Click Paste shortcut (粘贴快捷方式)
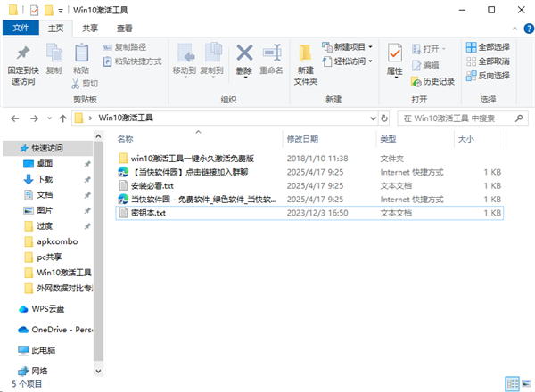535x392 pixels. point(133,61)
